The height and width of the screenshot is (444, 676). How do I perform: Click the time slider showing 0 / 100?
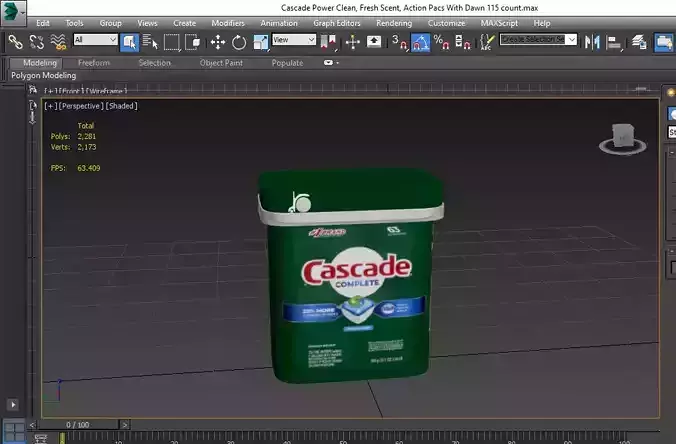coord(78,425)
